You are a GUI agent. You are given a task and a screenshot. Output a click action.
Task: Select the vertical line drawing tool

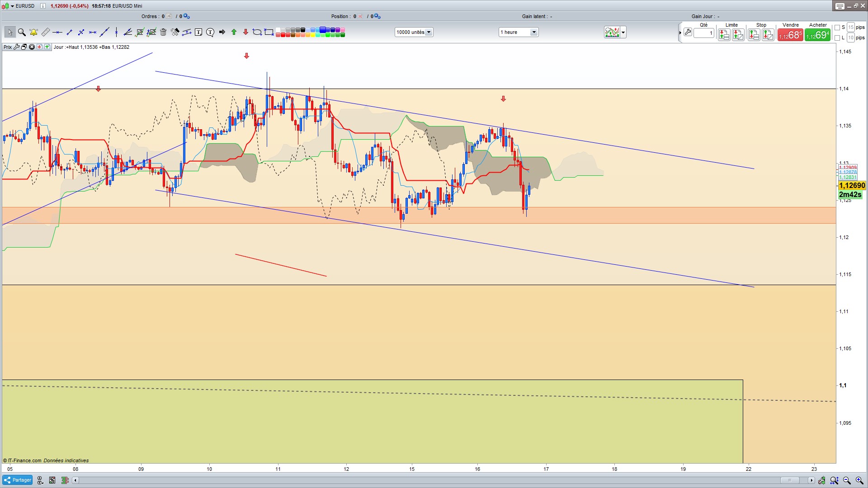[116, 32]
